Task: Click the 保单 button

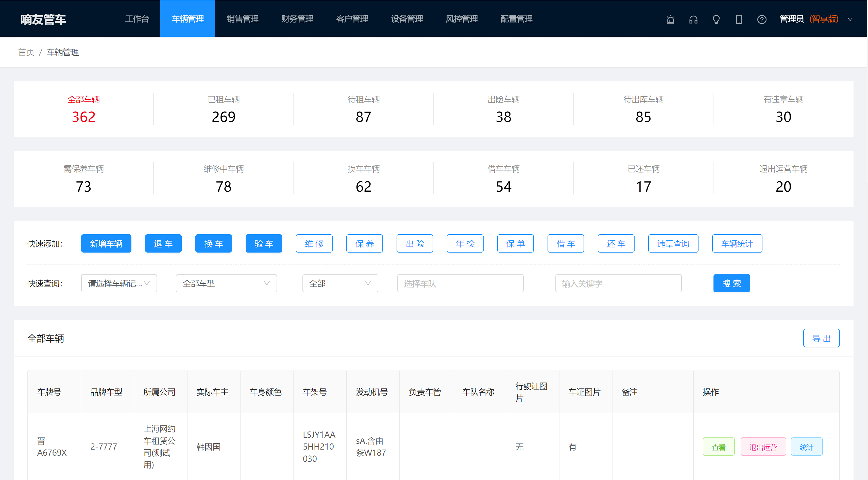Action: coord(516,243)
